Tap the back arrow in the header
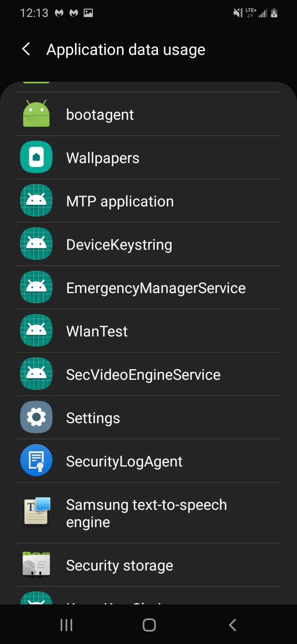 point(26,50)
